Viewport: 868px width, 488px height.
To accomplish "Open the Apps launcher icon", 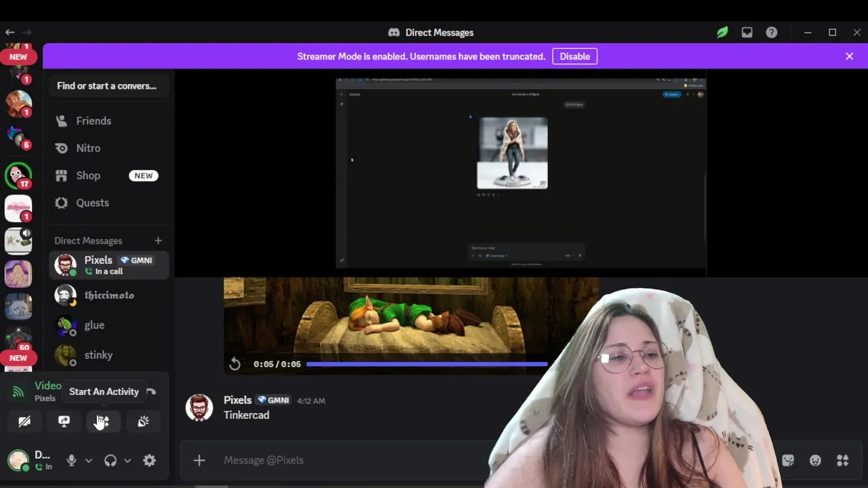I will pyautogui.click(x=843, y=460).
